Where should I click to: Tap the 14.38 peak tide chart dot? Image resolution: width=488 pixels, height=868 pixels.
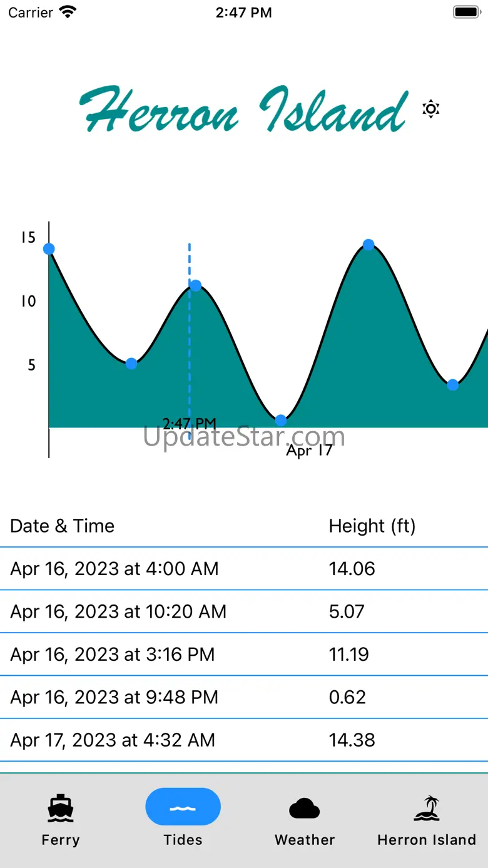369,245
